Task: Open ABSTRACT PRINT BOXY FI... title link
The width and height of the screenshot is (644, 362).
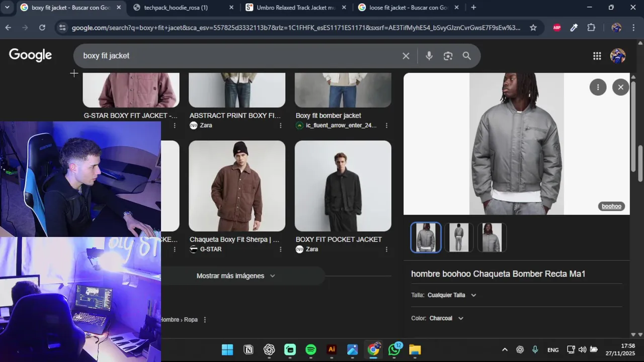Action: pos(235,116)
